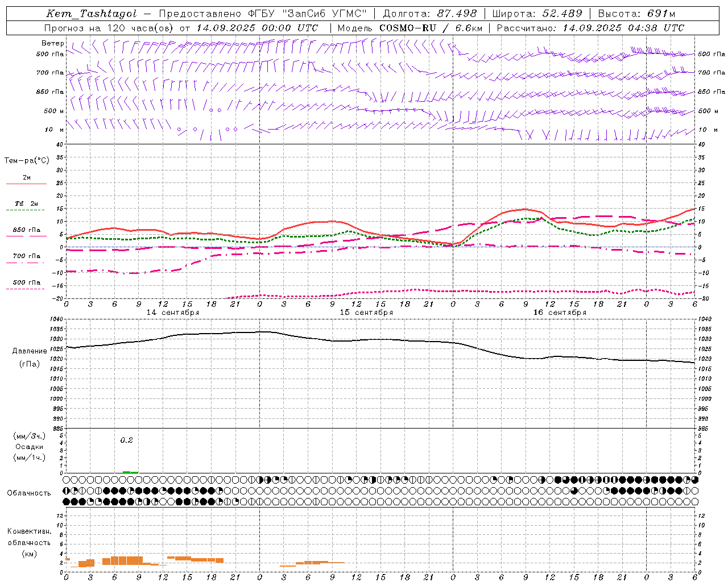
Task: Click the 700 гПа temperature legend entry
Action: (26, 256)
